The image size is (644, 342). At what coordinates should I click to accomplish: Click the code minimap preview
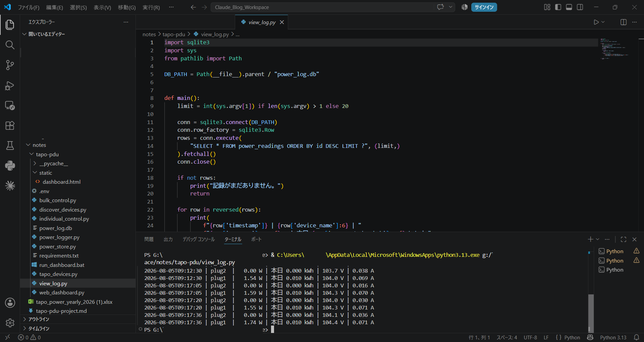[614, 49]
